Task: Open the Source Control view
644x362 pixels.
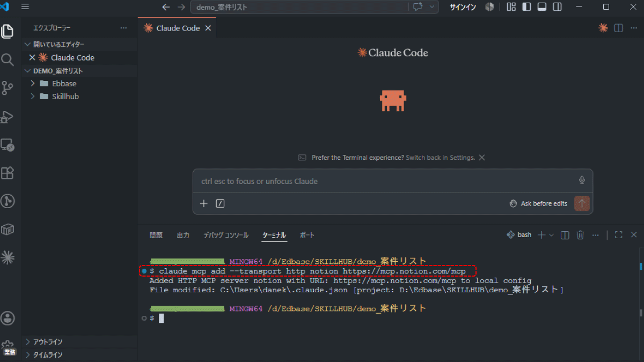Action: pos(8,88)
